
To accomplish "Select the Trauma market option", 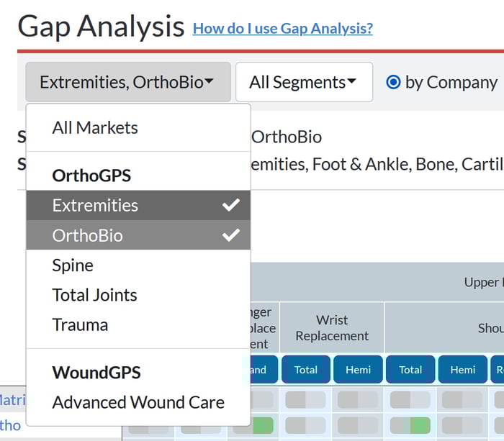I will point(138,324).
